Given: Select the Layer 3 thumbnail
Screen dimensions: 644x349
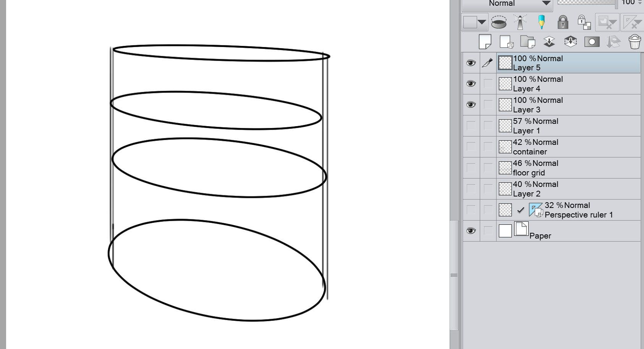Looking at the screenshot, I should tap(505, 105).
